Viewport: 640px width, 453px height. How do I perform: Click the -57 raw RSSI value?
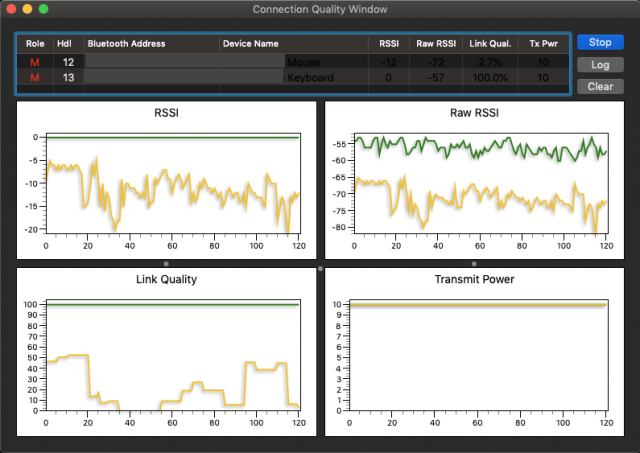pyautogui.click(x=436, y=78)
